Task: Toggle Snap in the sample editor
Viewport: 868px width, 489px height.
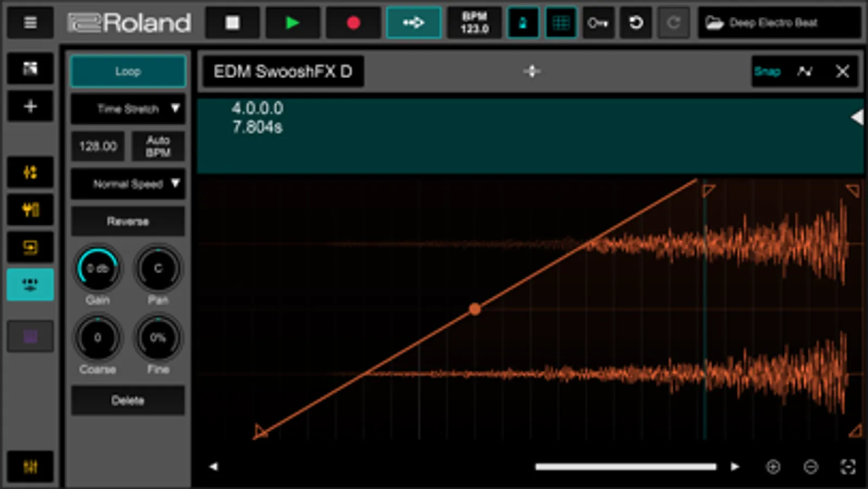Action: coord(767,71)
